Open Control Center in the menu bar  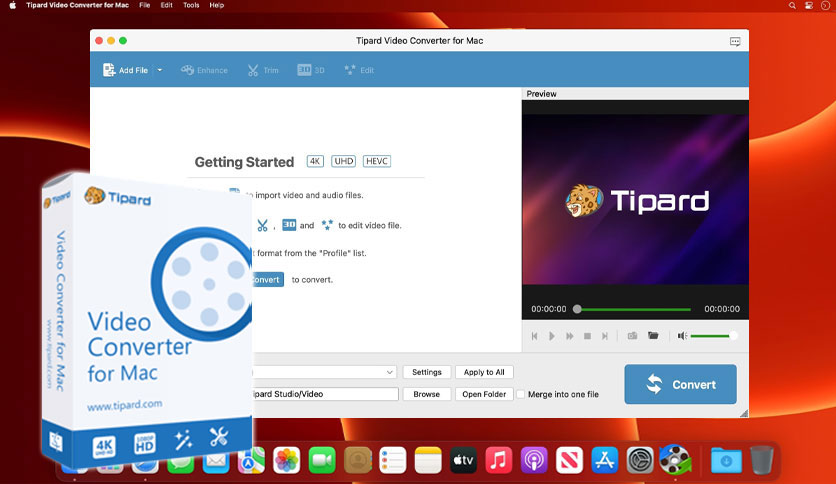[x=809, y=5]
